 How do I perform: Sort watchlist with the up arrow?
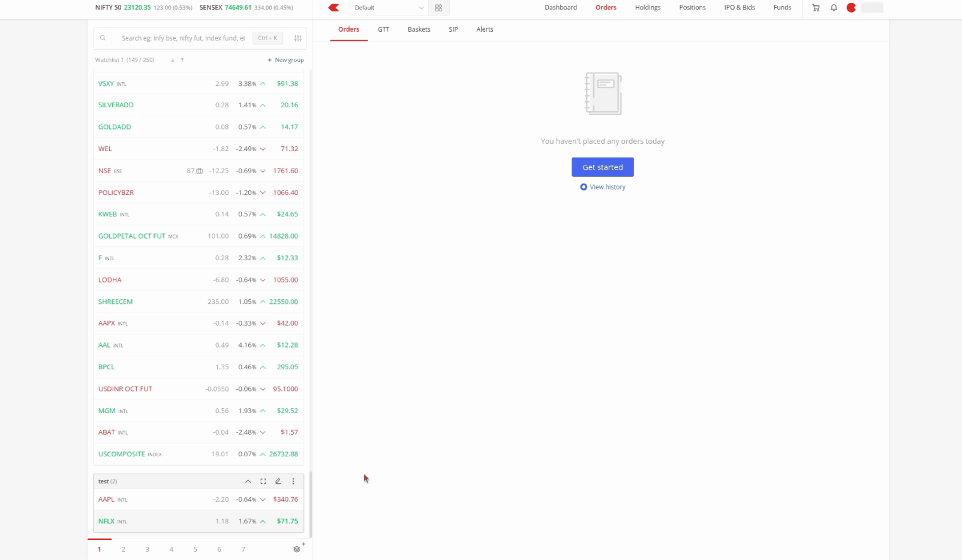182,60
